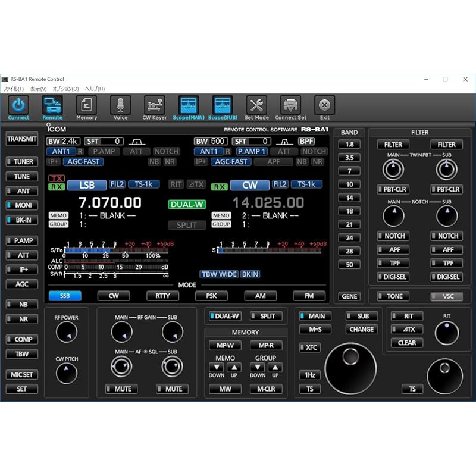Click GROUP up arrow
The image size is (476, 476).
click(x=275, y=367)
